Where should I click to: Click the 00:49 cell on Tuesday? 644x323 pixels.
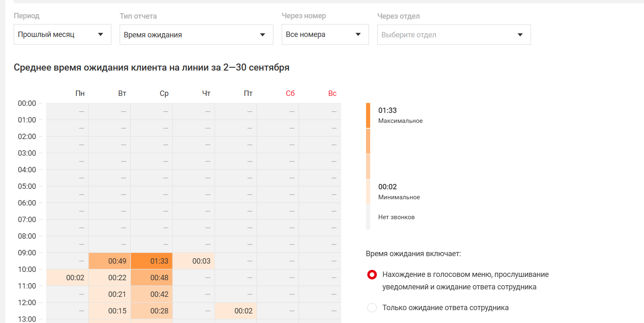tap(110, 261)
